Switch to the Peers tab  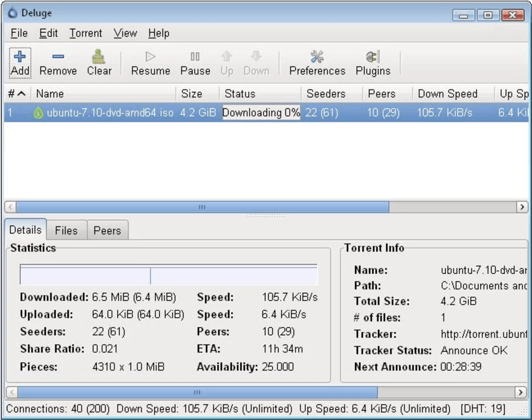pyautogui.click(x=107, y=230)
